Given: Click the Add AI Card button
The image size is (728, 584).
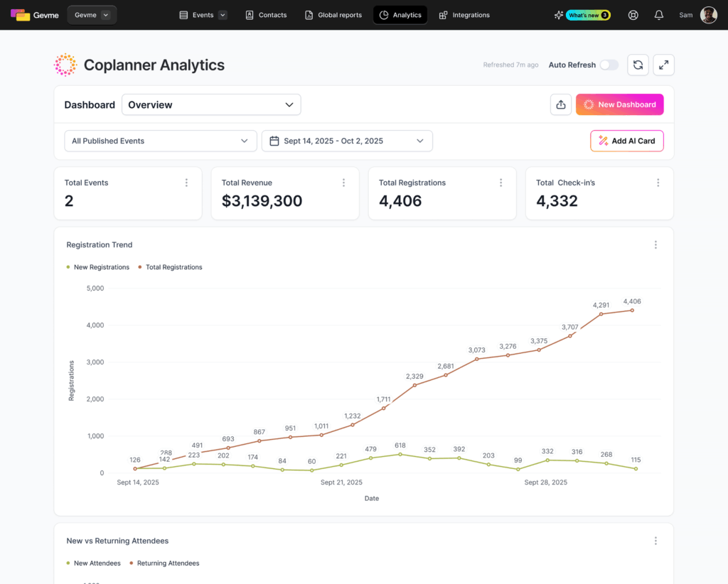Looking at the screenshot, I should pyautogui.click(x=626, y=141).
